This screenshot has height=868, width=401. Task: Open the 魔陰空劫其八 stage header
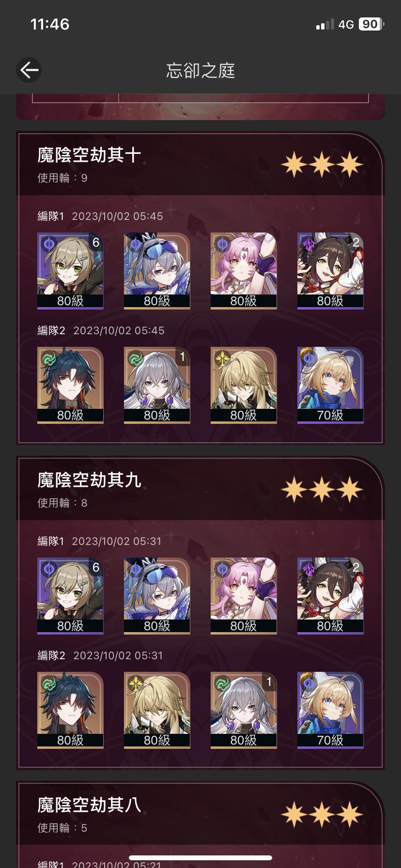point(200,814)
